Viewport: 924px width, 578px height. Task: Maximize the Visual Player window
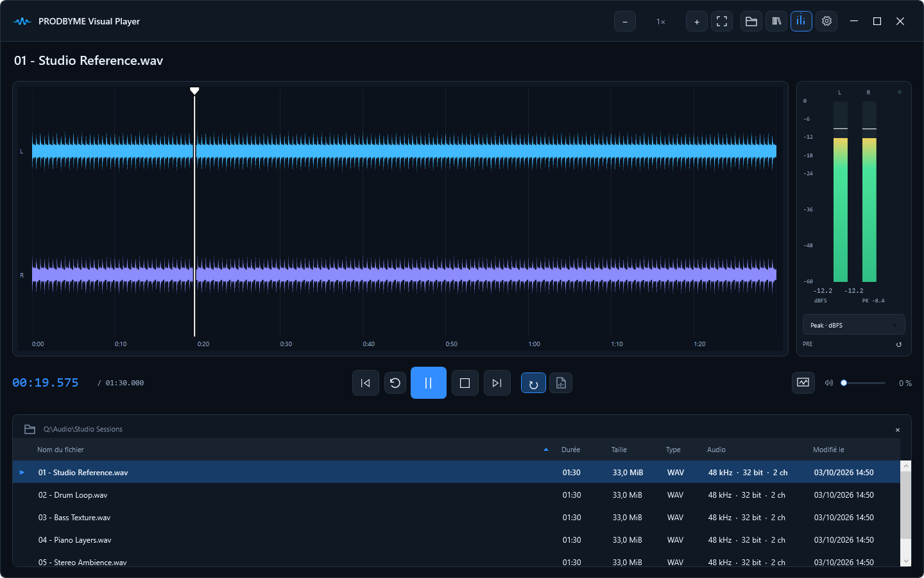pos(877,21)
